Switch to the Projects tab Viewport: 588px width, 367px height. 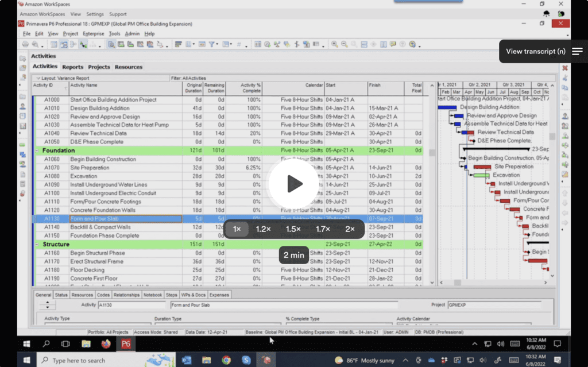pyautogui.click(x=99, y=67)
